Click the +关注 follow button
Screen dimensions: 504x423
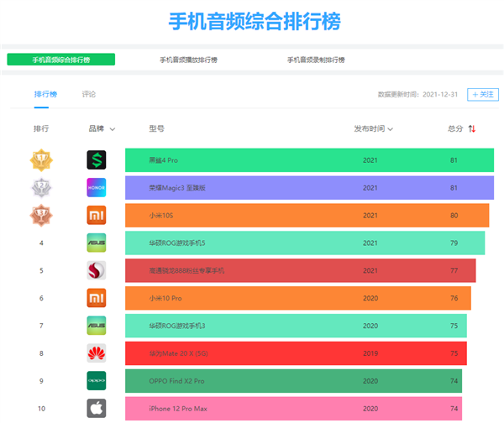pos(483,95)
